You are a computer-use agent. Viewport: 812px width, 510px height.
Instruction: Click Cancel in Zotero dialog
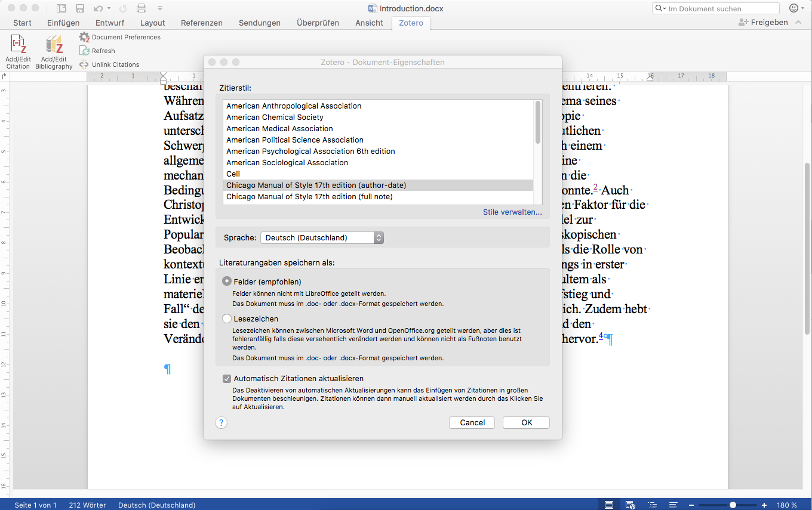point(472,422)
